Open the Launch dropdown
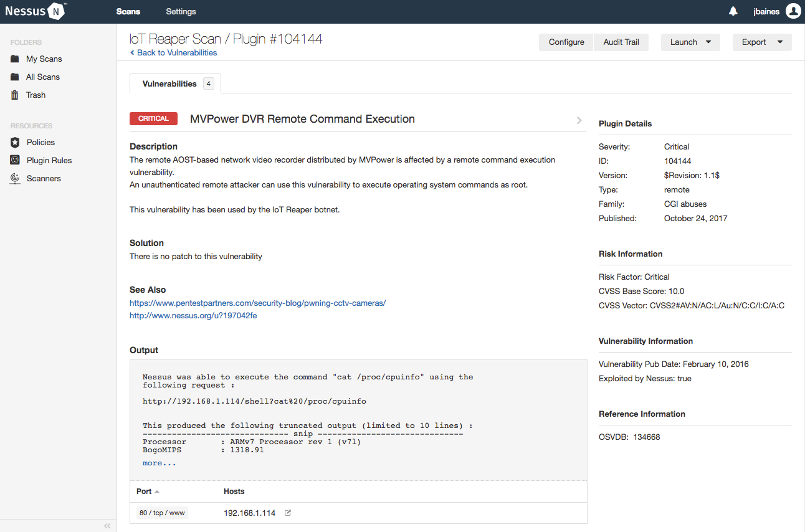 [x=690, y=42]
